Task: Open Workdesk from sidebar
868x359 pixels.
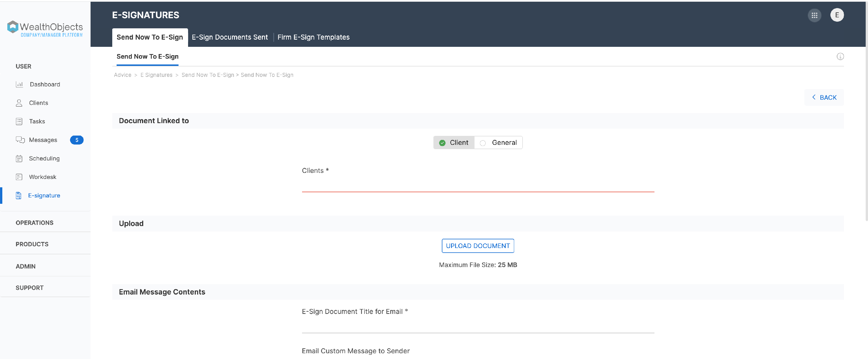Action: pos(43,177)
